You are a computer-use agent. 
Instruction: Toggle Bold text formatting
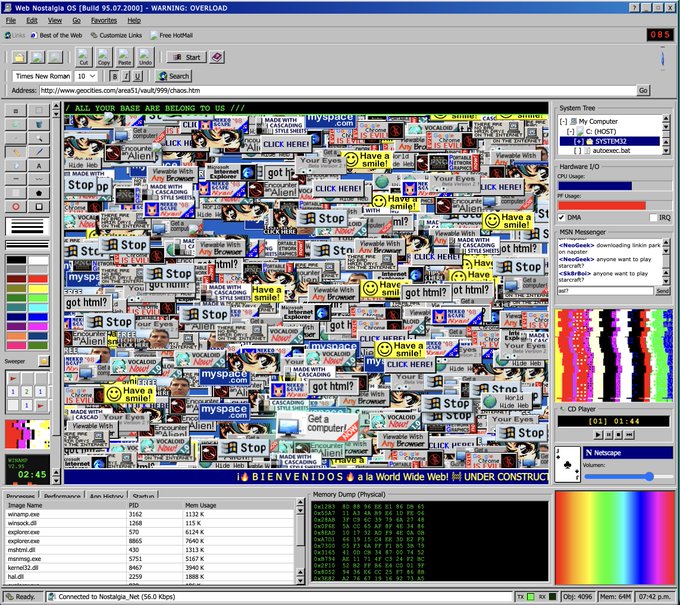tap(114, 76)
